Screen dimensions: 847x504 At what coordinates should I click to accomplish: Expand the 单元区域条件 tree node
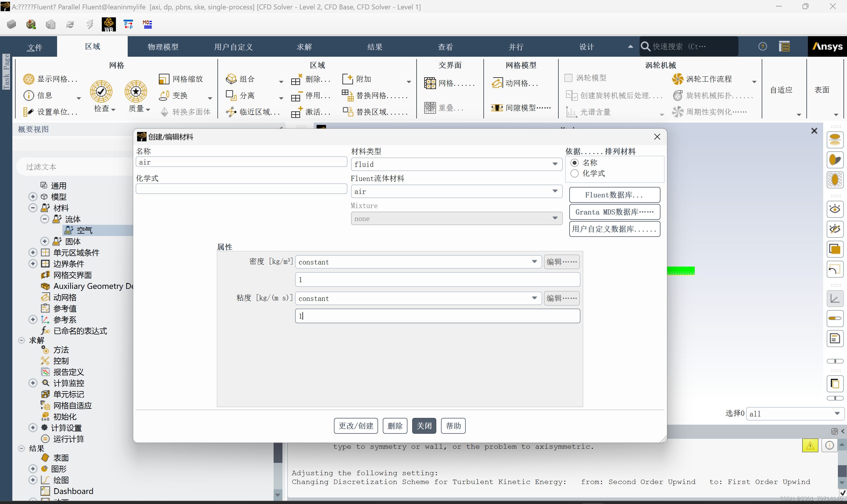[33, 252]
